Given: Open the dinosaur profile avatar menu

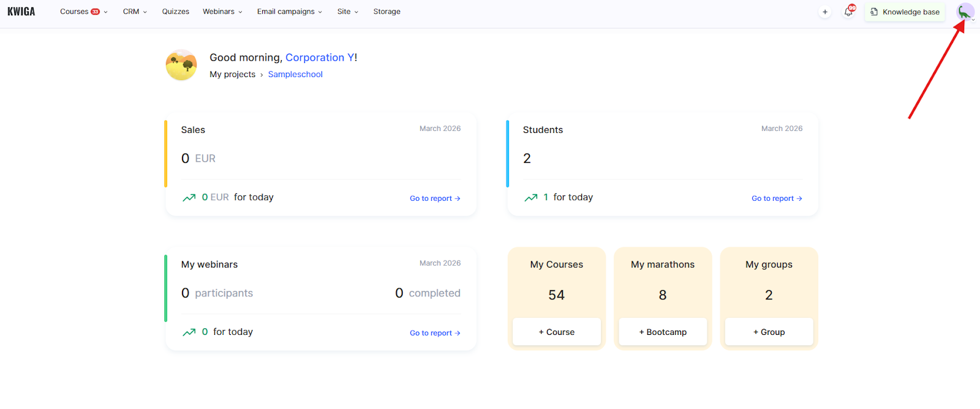Looking at the screenshot, I should (x=965, y=12).
